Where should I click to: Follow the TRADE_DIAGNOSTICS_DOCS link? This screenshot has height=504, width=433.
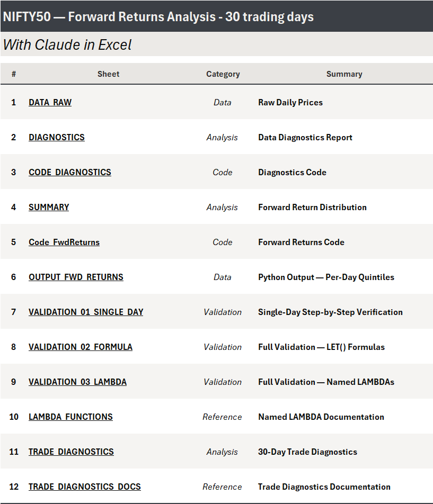pyautogui.click(x=85, y=487)
